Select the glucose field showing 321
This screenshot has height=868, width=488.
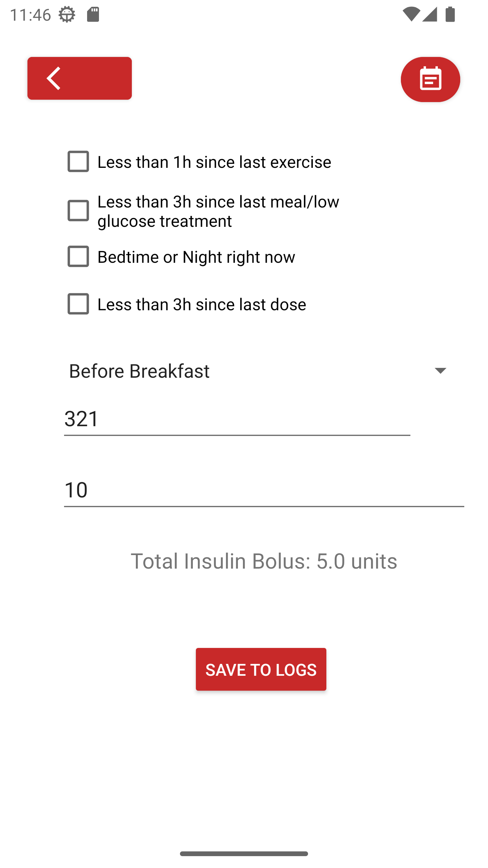[237, 419]
